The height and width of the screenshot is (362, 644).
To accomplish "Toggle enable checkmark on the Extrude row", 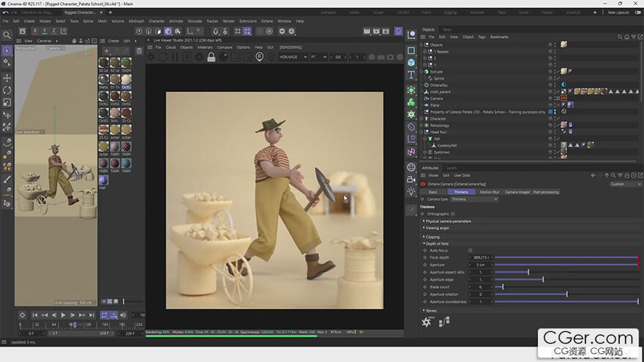I will 558,72.
